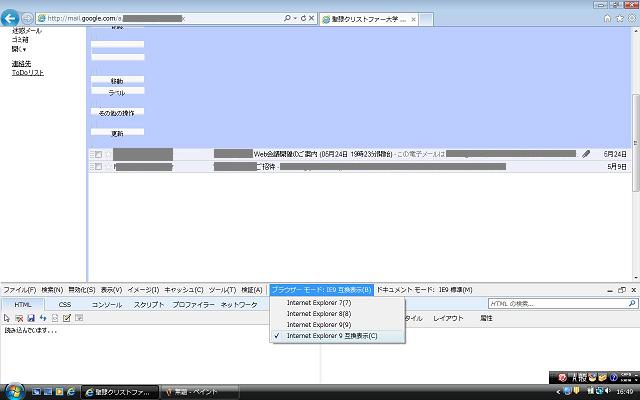Launch Internet Explorer from quick launch
Image resolution: width=640 pixels, height=400 pixels.
71,392
